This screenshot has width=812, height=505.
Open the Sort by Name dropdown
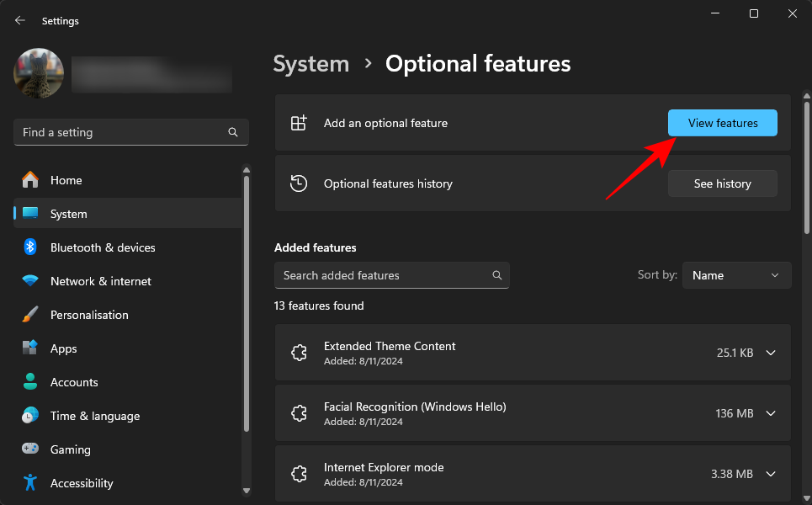coord(736,275)
